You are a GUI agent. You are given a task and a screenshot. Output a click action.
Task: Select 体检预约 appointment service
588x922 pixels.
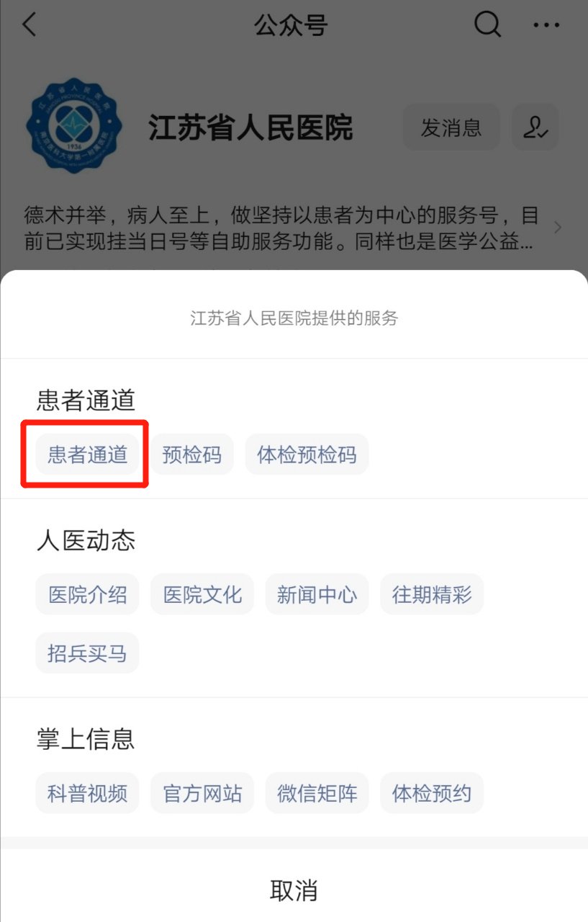[432, 793]
